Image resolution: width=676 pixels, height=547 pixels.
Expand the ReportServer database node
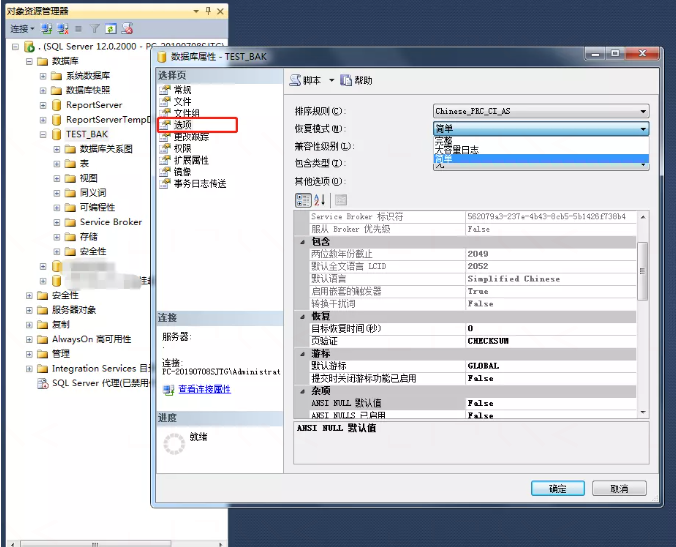tap(43, 105)
